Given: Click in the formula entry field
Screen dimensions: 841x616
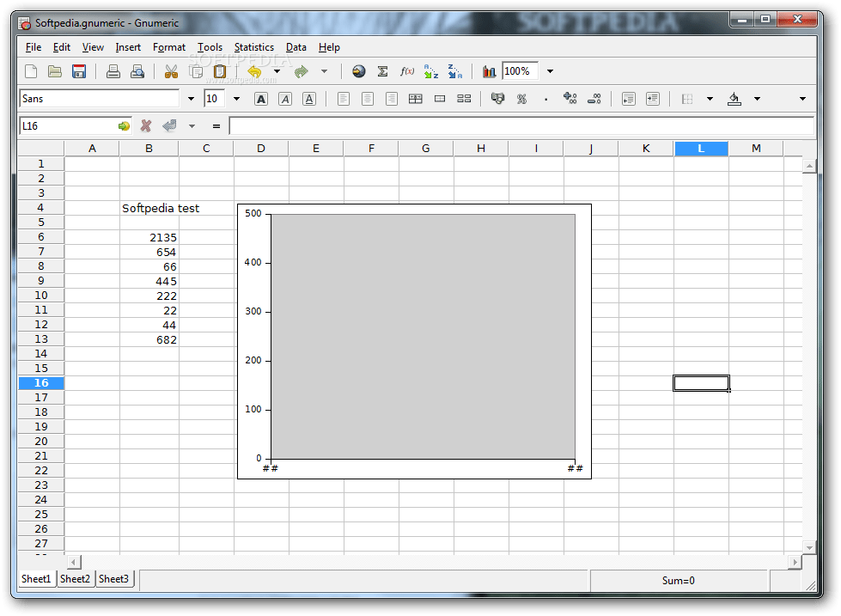Looking at the screenshot, I should click(x=521, y=126).
